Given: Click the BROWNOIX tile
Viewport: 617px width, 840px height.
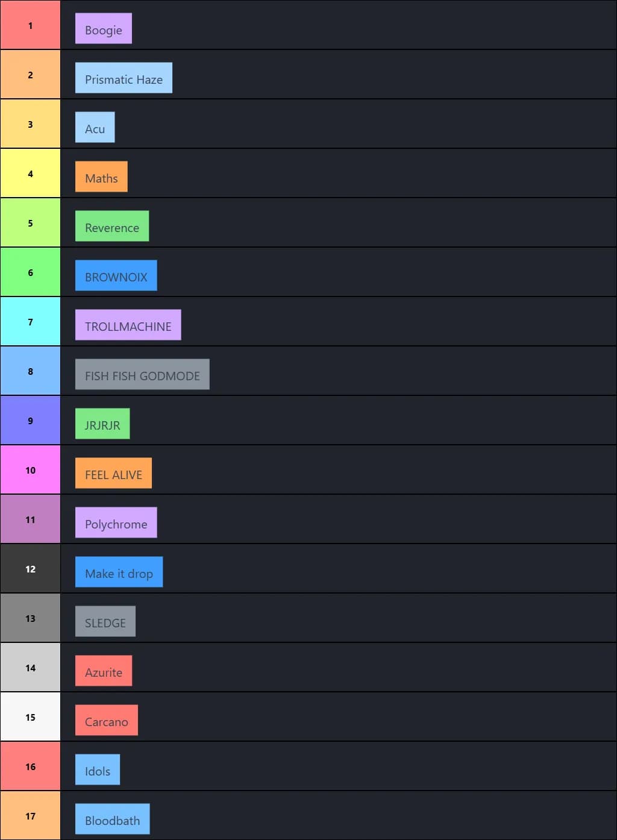Looking at the screenshot, I should point(116,275).
